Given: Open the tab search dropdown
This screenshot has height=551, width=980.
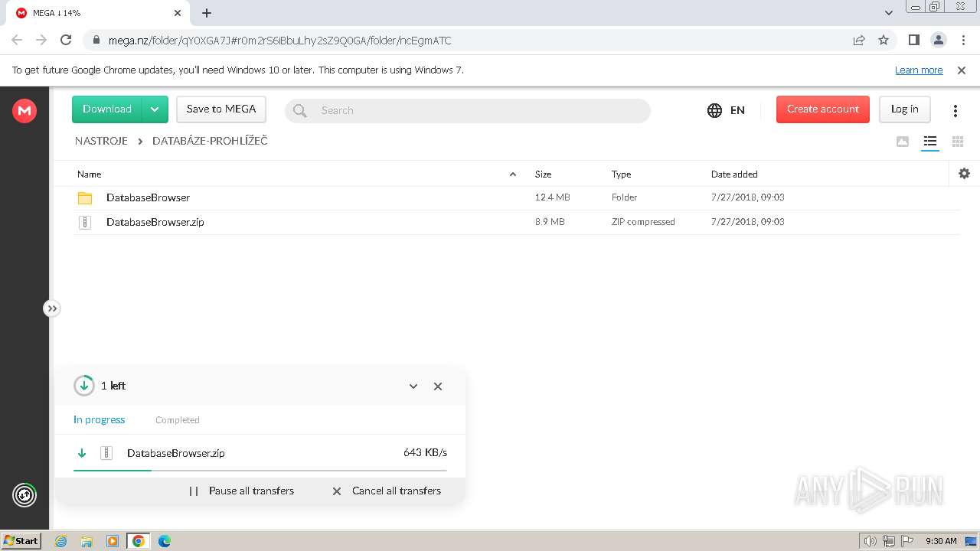Looking at the screenshot, I should point(889,13).
